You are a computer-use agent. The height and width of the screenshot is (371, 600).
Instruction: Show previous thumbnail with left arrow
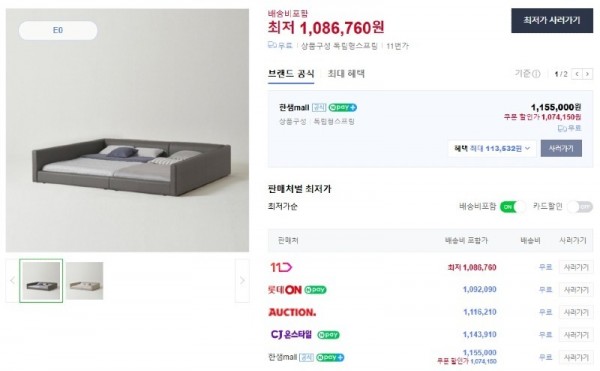coord(12,281)
